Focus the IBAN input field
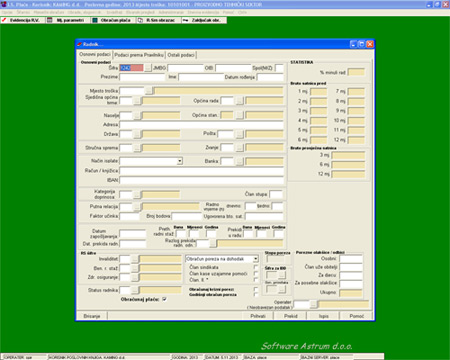The height and width of the screenshot is (360, 450). pyautogui.click(x=201, y=180)
